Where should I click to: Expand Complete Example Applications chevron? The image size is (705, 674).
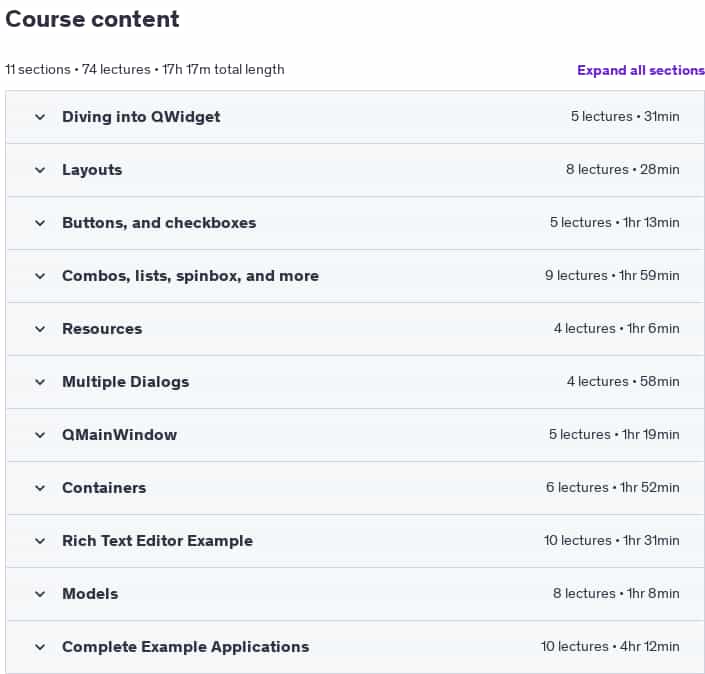click(40, 647)
